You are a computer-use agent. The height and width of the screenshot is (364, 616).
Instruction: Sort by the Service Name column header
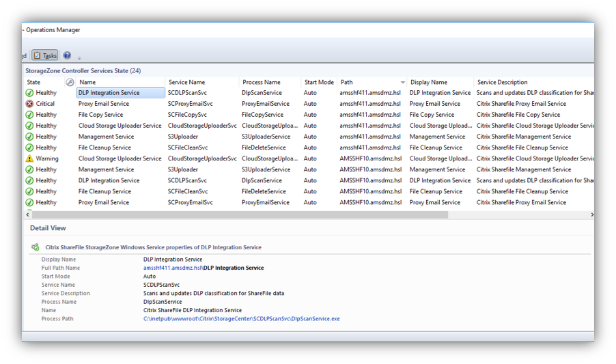tap(187, 82)
